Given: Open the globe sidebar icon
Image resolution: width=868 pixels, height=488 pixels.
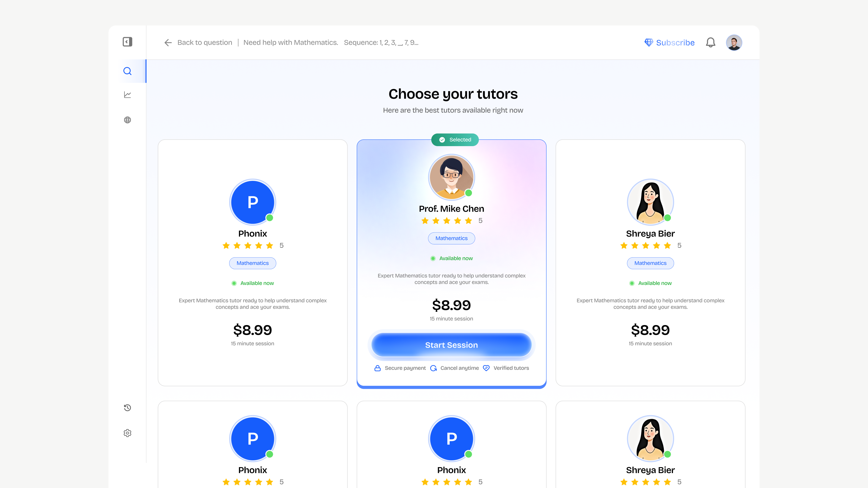Looking at the screenshot, I should (x=127, y=120).
